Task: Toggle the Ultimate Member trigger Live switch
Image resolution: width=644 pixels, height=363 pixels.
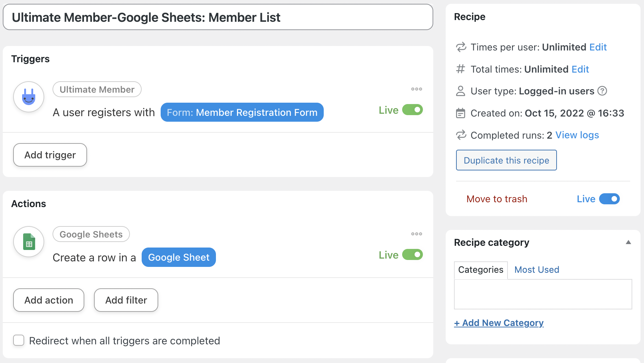Action: pos(413,110)
